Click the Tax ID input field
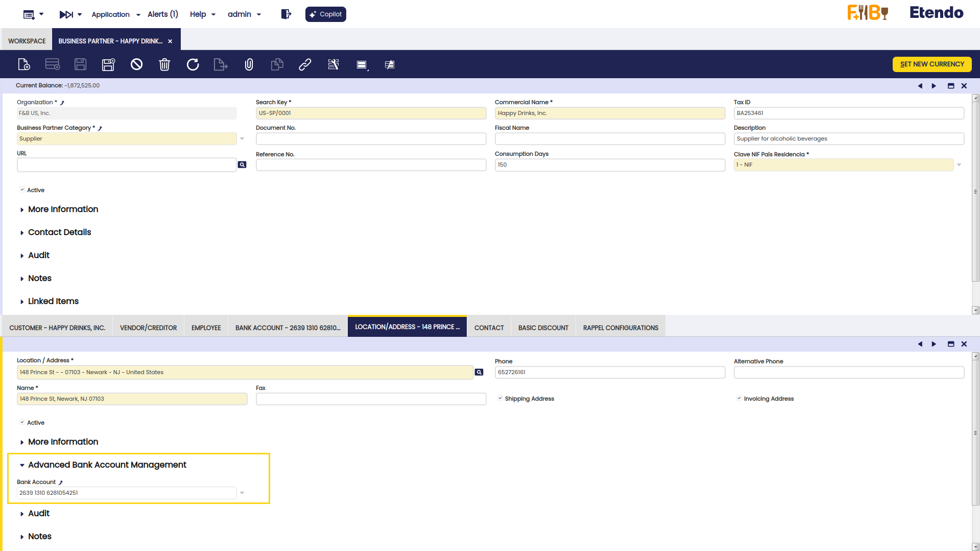This screenshot has width=980, height=551. pos(849,113)
